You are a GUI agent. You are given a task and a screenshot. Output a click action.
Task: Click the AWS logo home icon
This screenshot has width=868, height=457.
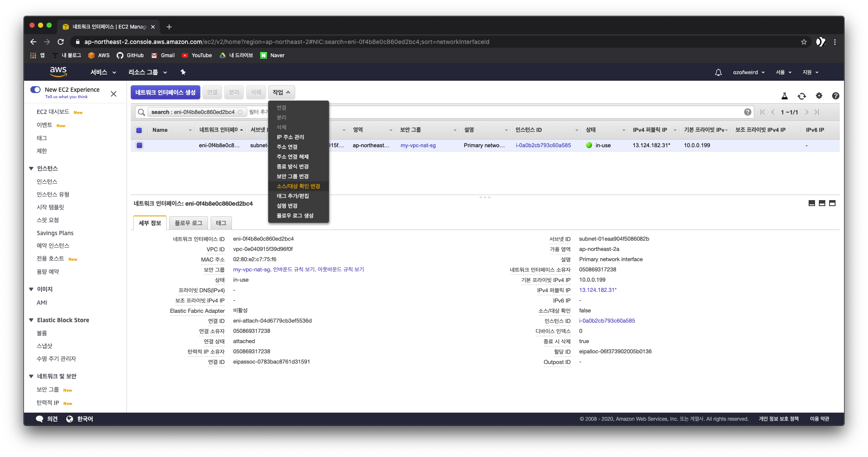pyautogui.click(x=58, y=72)
